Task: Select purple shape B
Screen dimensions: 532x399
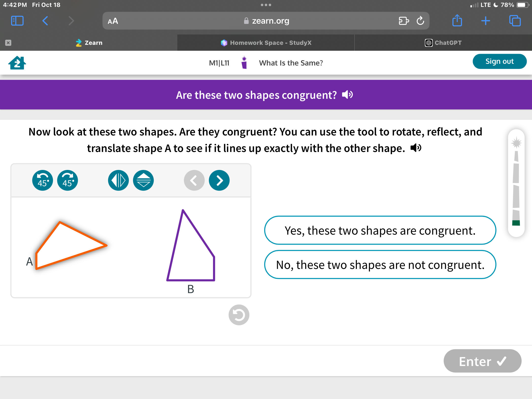Action: pyautogui.click(x=191, y=246)
